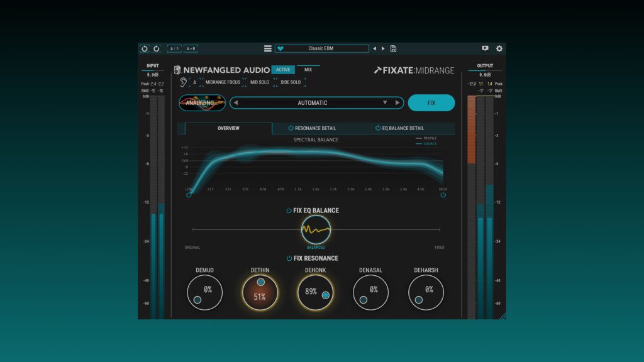Click the Newfangled Audio speaker logo icon
Viewport: 644px width, 362px height.
pos(177,70)
